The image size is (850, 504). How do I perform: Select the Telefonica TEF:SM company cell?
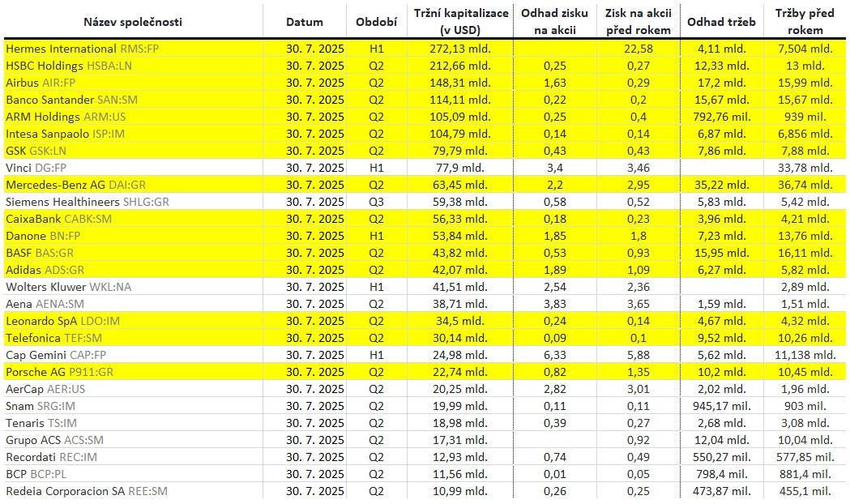134,338
